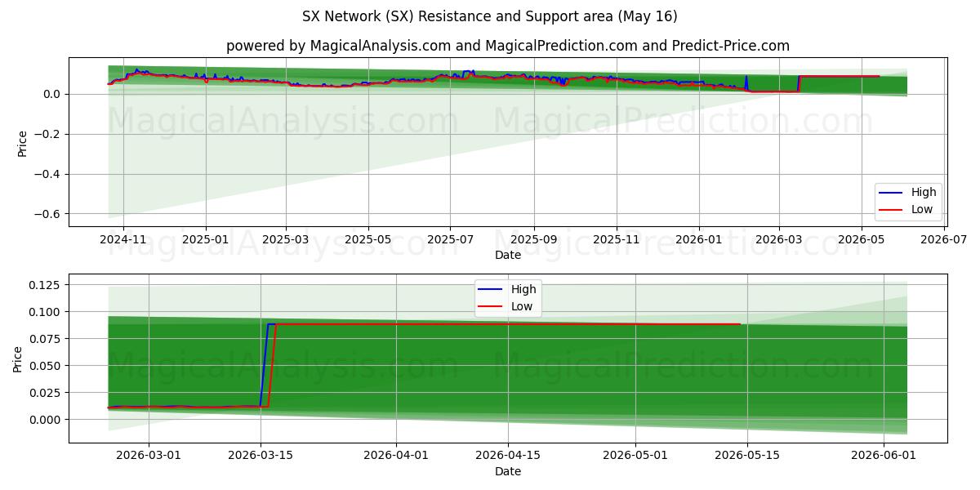Image resolution: width=980 pixels, height=490 pixels.
Task: Click 'Low' in the bottom chart legend
Action: 522,307
